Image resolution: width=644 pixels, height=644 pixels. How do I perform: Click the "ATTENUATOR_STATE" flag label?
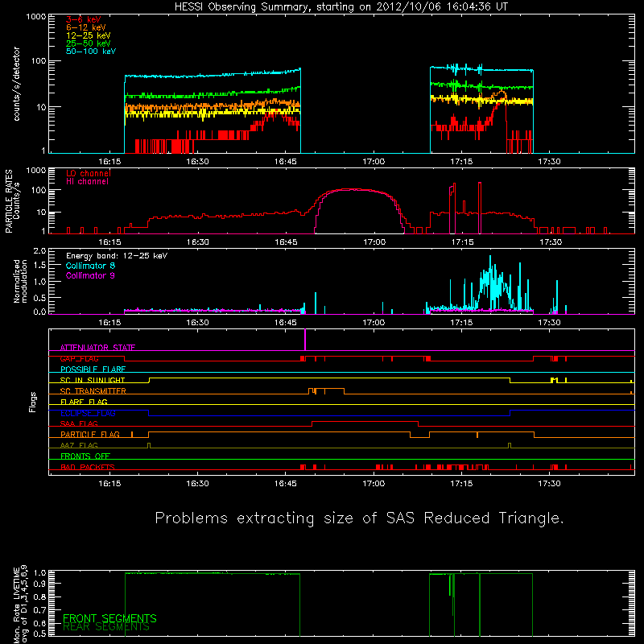(x=97, y=348)
